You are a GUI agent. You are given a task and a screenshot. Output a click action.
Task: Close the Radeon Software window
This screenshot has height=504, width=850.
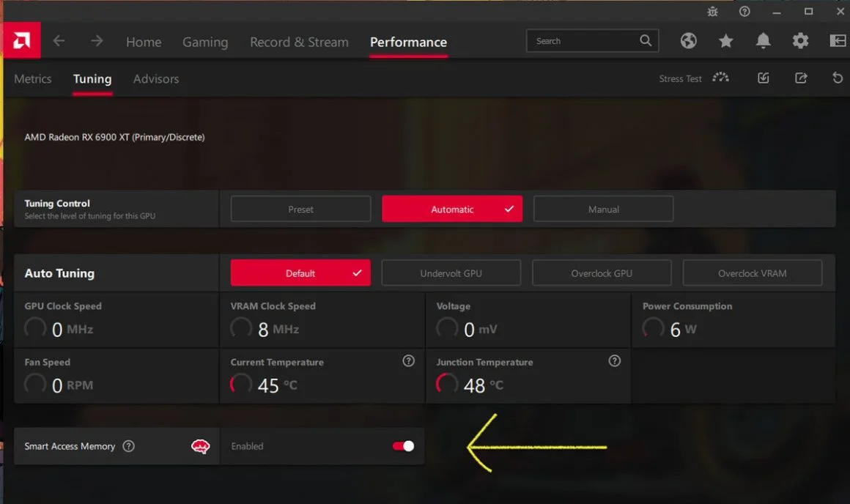pyautogui.click(x=840, y=12)
